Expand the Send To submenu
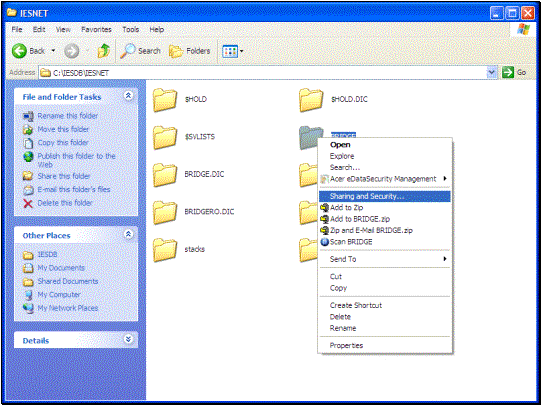 pos(445,259)
